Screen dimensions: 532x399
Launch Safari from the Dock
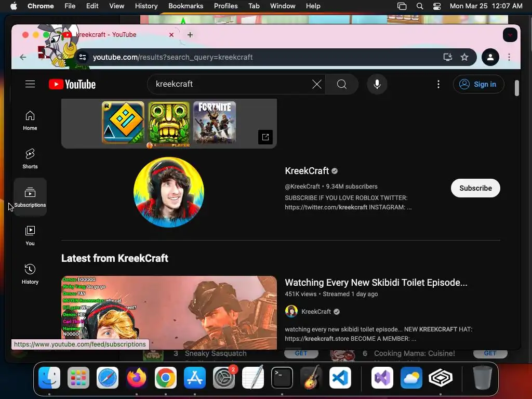[x=108, y=378]
